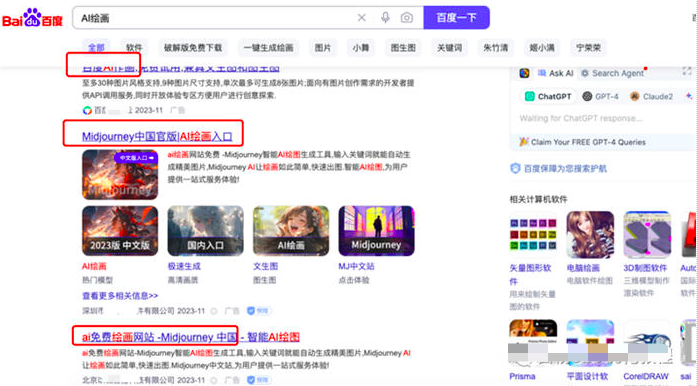Open the 国内入口 thumbnail
Screen dimensions: 697x386
[x=205, y=231]
